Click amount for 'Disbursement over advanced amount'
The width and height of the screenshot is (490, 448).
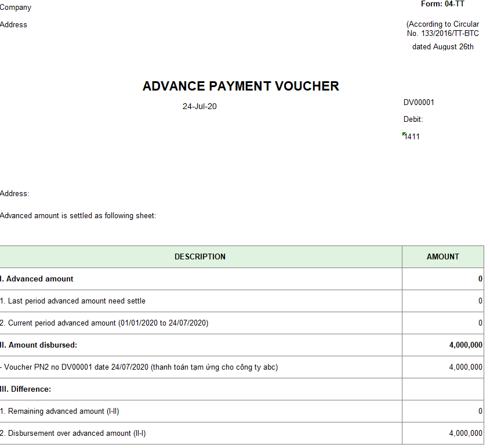pos(465,433)
